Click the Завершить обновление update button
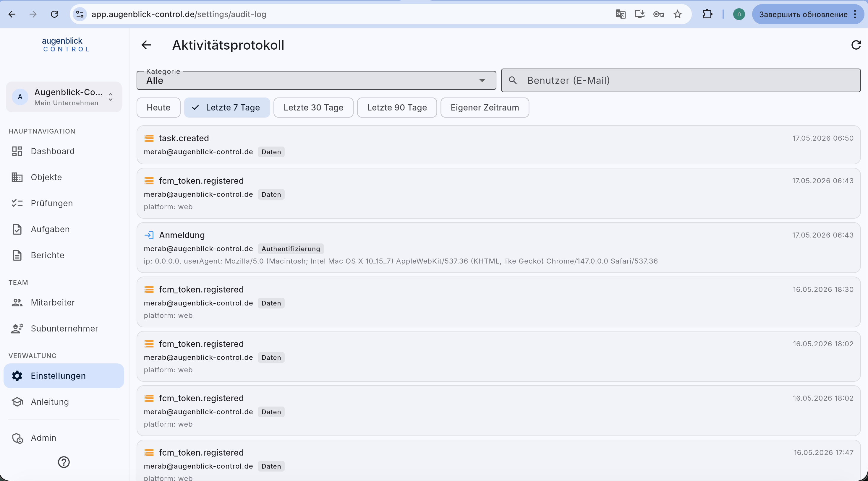This screenshot has width=868, height=481. click(803, 14)
